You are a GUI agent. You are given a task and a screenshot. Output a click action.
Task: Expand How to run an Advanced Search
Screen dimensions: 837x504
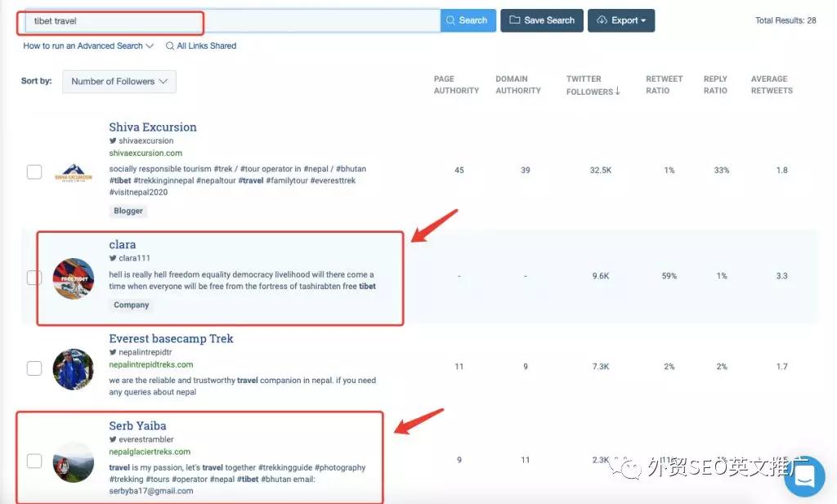tap(88, 46)
